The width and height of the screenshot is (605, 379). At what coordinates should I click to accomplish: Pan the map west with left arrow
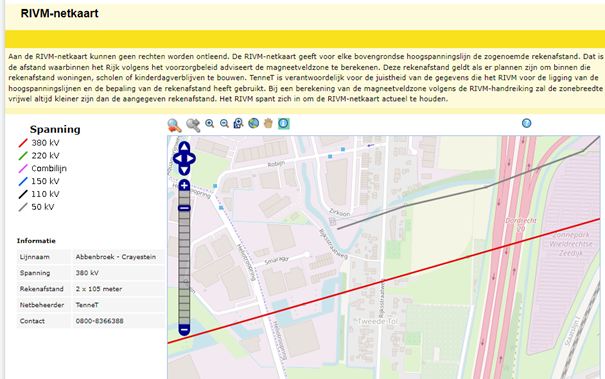click(178, 159)
